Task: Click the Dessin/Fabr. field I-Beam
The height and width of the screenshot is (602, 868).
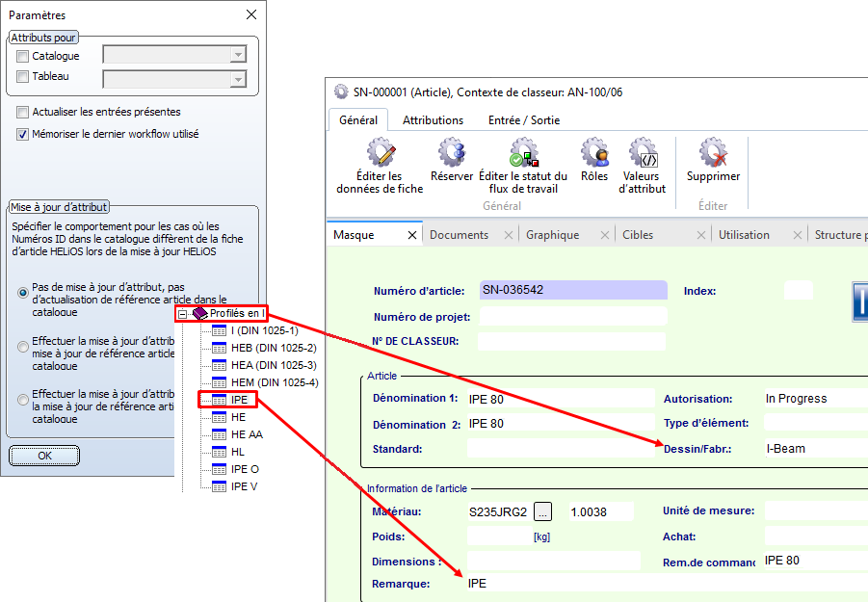Action: (x=816, y=449)
